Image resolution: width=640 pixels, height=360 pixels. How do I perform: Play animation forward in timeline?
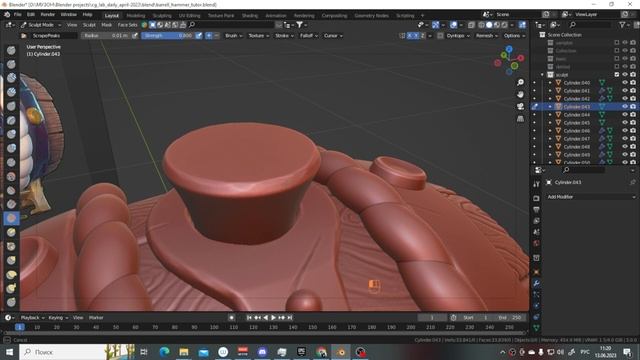273,318
